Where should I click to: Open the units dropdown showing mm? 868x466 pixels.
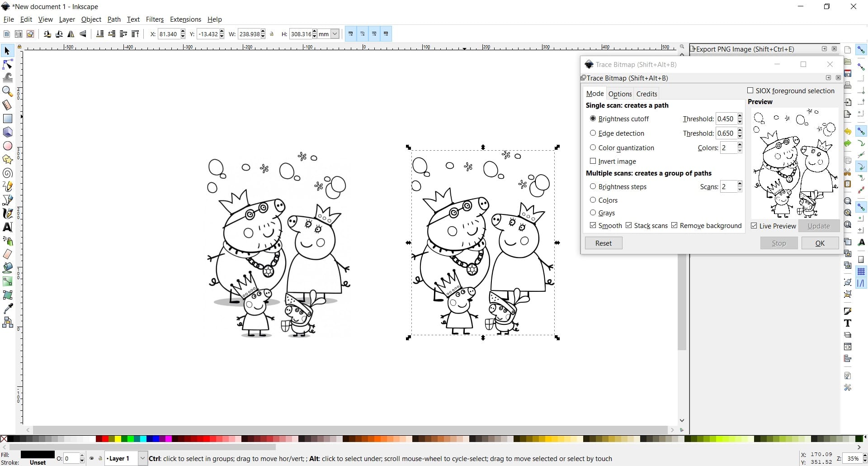coord(334,33)
